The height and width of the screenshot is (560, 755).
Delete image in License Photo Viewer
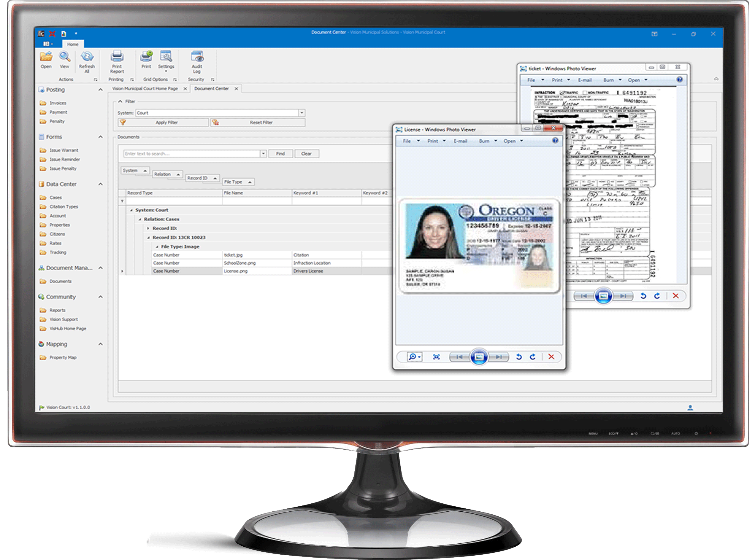click(551, 357)
